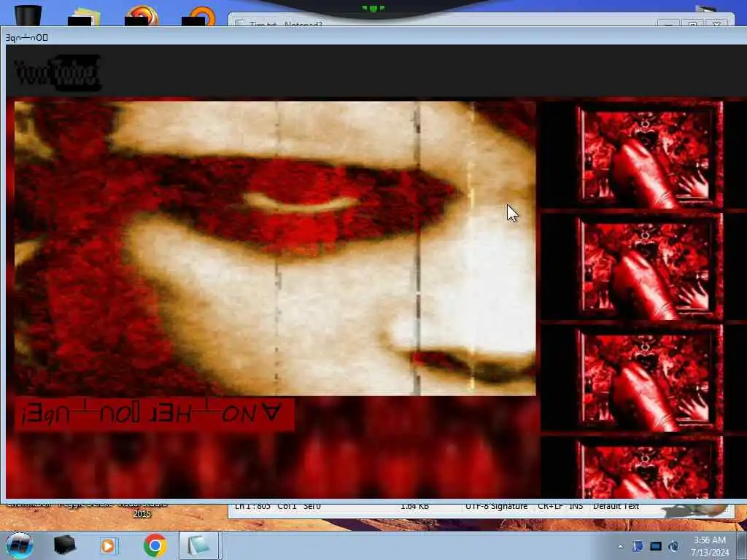Click the upside-down ANOTHER YOUTUBE banner
The image size is (747, 560).
(154, 414)
